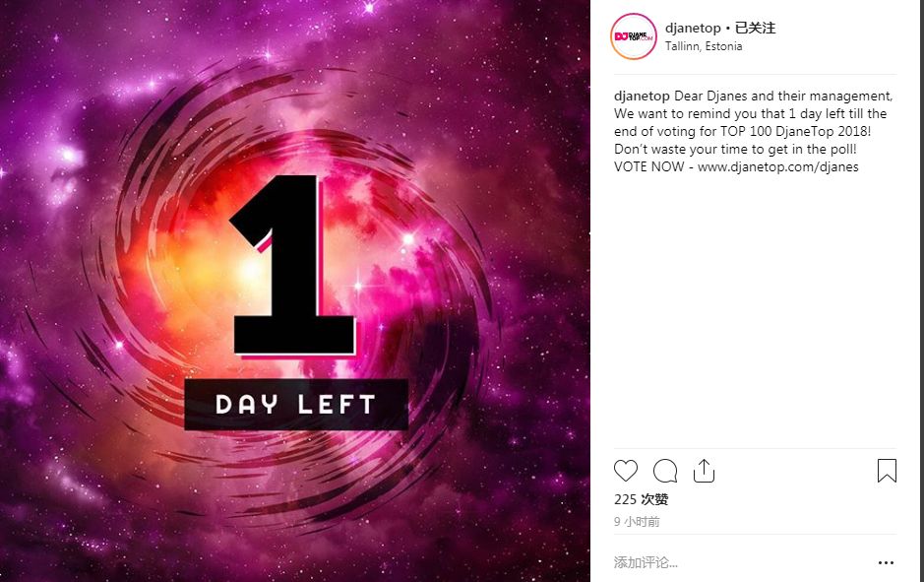Open the three-dot more options menu
The height and width of the screenshot is (582, 924).
click(x=886, y=563)
